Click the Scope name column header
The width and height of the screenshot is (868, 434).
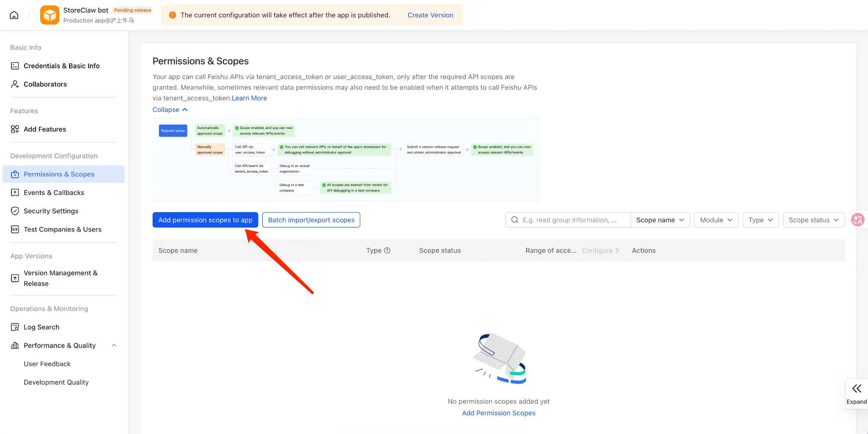click(x=178, y=250)
